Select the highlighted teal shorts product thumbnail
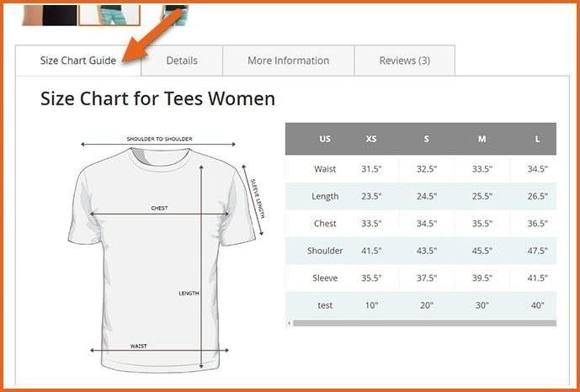 (109, 13)
